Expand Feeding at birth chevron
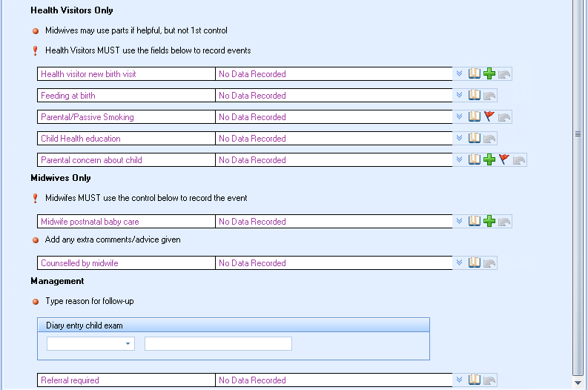588x390 pixels. click(x=460, y=95)
